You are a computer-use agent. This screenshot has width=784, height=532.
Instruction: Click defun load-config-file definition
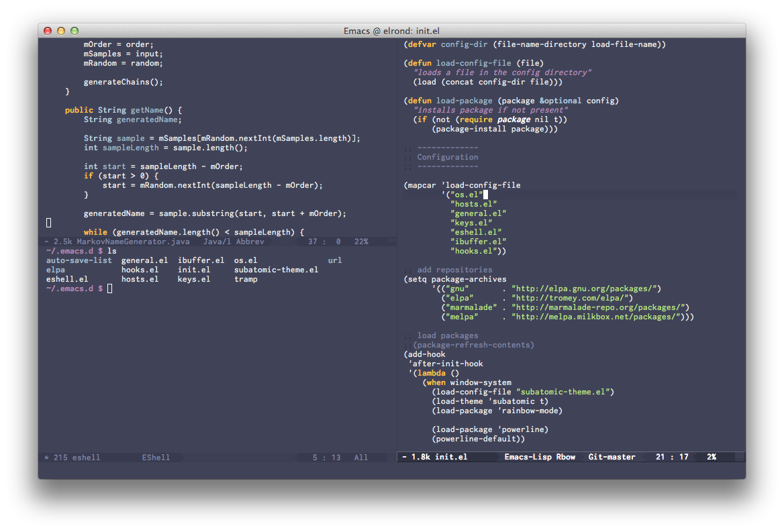473,63
